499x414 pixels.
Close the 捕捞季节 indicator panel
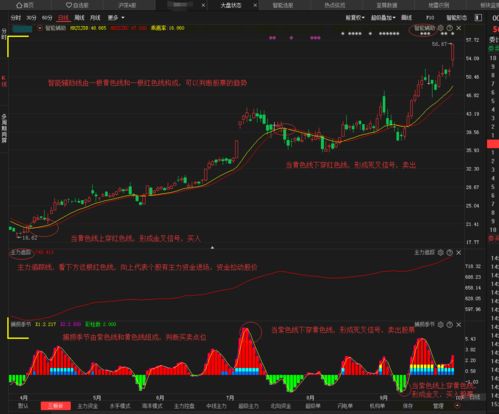tap(459, 324)
